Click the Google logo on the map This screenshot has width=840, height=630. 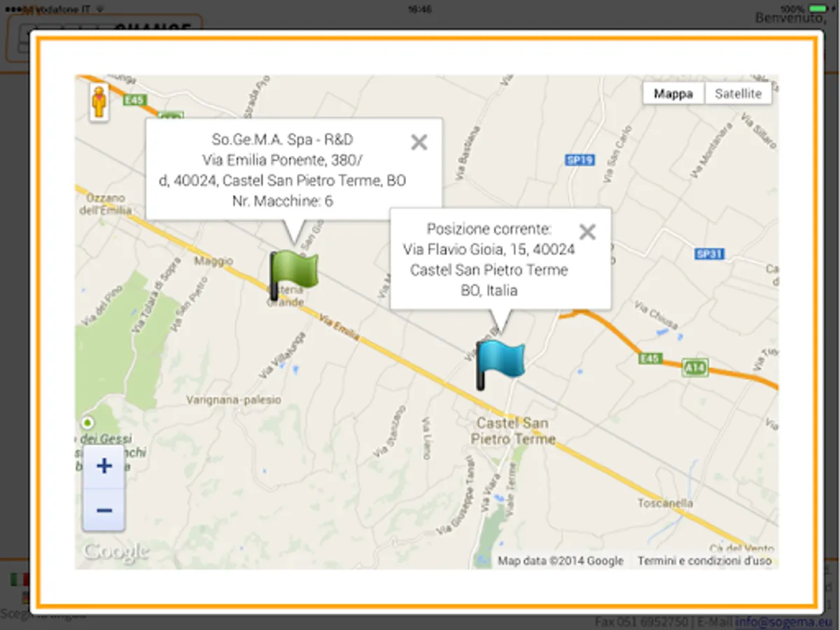[115, 552]
